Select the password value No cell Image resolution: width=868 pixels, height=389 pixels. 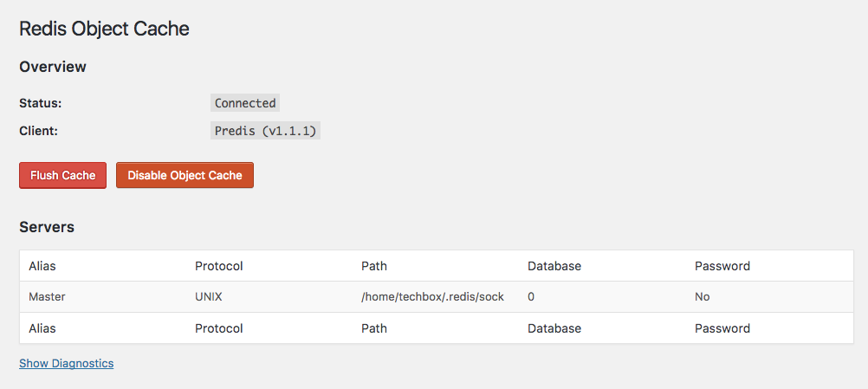(702, 296)
